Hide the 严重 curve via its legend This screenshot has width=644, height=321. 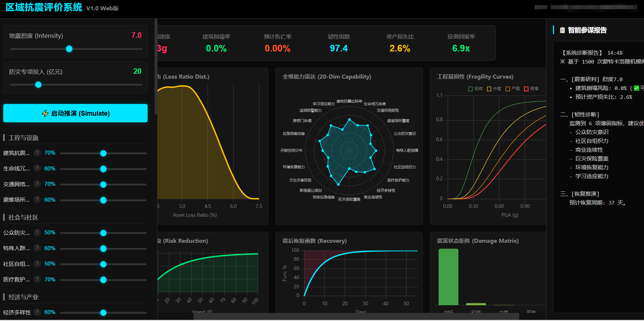(513, 89)
